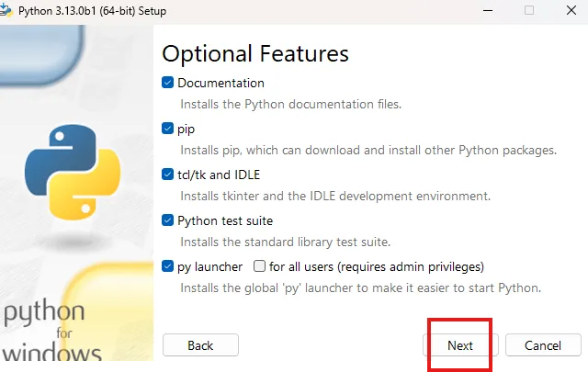Click the Python logo in the sidebar
588x372 pixels.
pos(73,172)
